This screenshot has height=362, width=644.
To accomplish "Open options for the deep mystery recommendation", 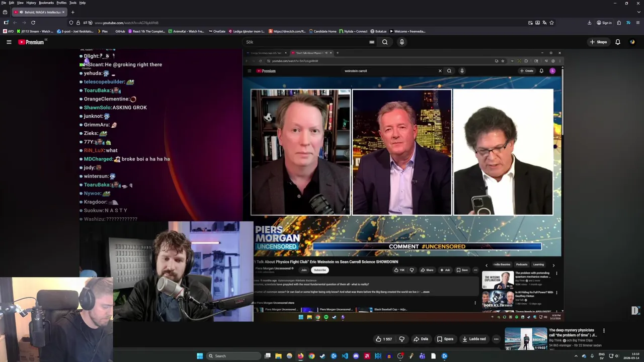I will tap(604, 331).
